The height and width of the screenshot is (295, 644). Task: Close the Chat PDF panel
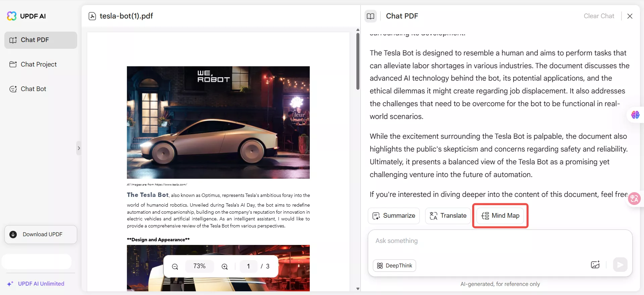(630, 16)
